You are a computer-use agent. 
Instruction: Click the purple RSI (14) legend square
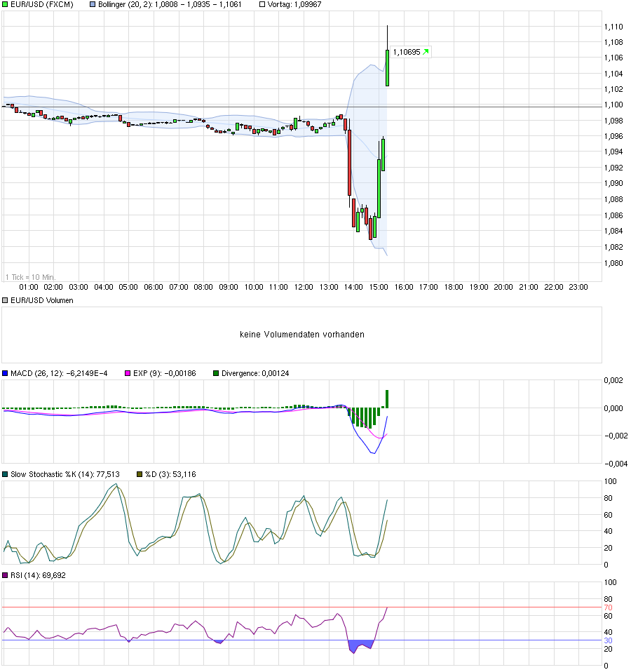coord(4,575)
